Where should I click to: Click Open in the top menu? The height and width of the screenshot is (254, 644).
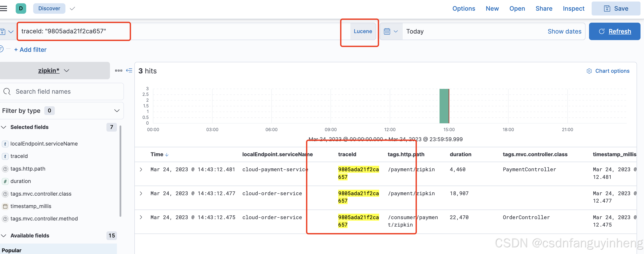pyautogui.click(x=517, y=8)
